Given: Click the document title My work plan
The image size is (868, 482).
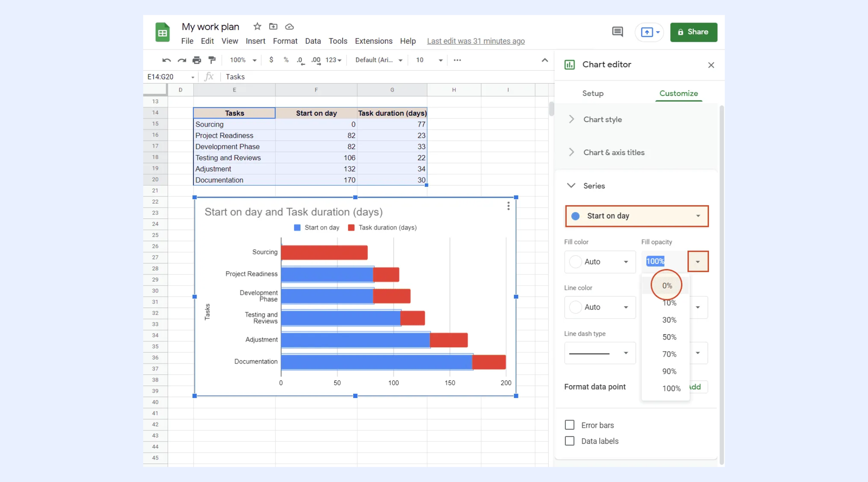Looking at the screenshot, I should (210, 27).
